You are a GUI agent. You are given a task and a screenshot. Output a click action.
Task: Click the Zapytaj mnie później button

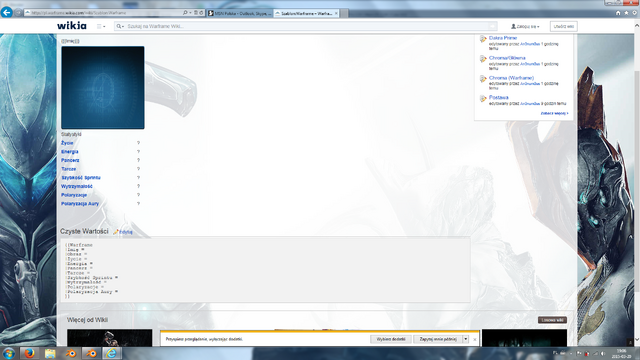click(x=438, y=339)
